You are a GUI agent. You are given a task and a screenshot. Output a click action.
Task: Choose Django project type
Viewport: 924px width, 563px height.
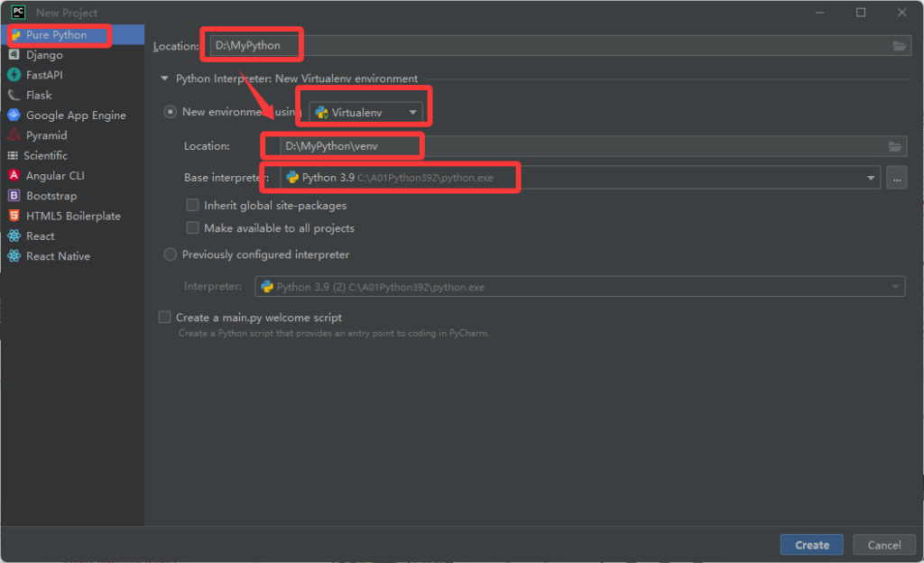tap(44, 55)
